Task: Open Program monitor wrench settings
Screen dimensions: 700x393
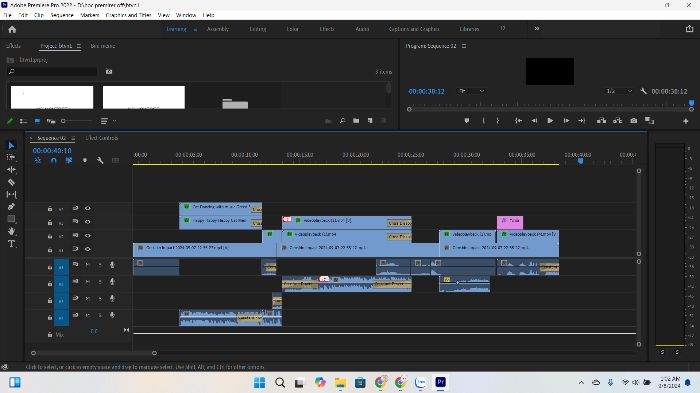Action: coord(643,91)
